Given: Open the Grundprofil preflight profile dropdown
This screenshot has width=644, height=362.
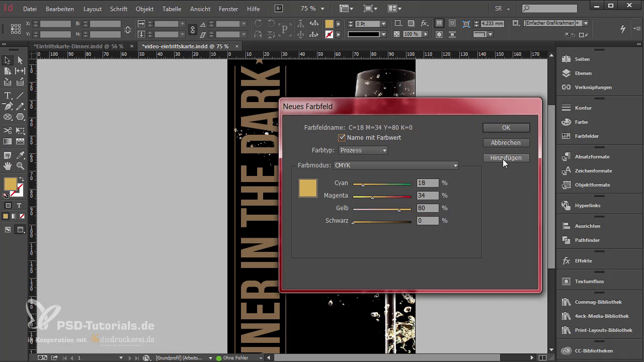Looking at the screenshot, I should 210,358.
